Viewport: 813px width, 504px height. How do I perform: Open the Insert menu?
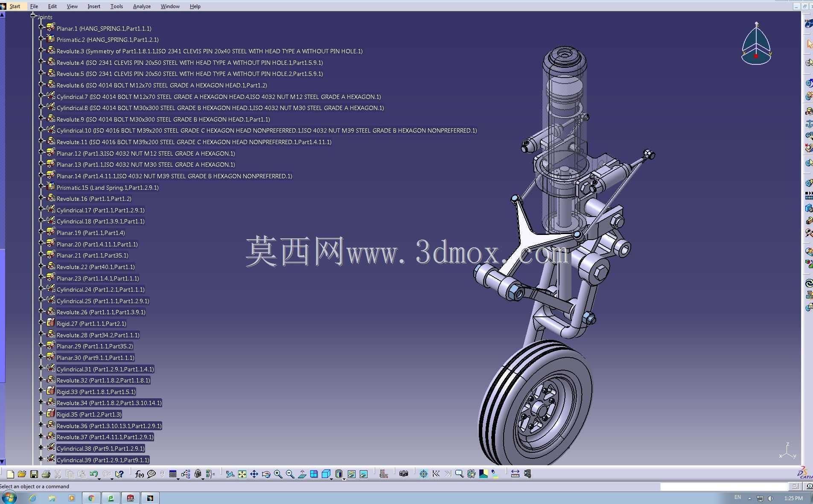coord(94,6)
